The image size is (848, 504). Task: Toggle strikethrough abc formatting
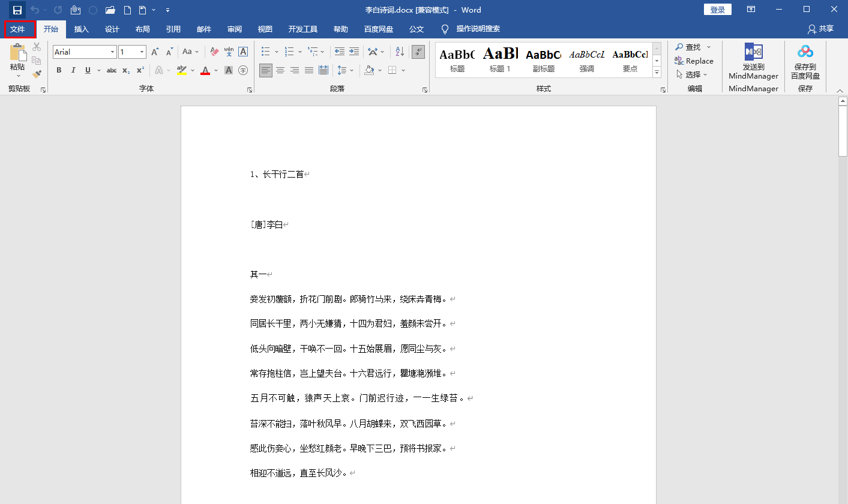point(112,70)
